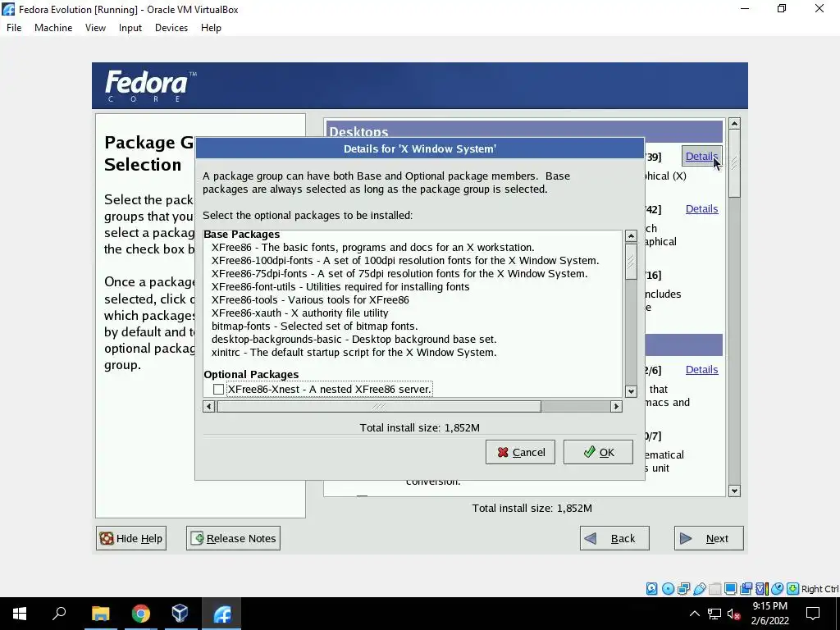Click the dialog's 'Total install size: 1,852M' text
The height and width of the screenshot is (630, 840).
pyautogui.click(x=419, y=427)
